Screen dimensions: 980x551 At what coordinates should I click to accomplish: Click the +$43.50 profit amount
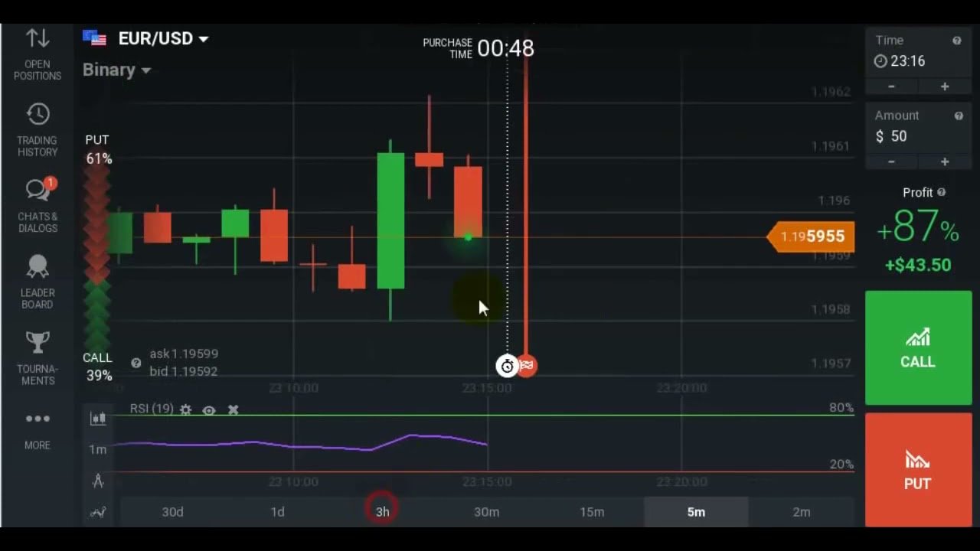point(918,265)
